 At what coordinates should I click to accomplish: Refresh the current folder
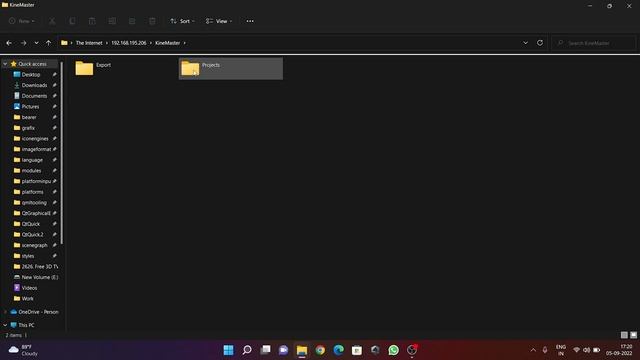(540, 43)
